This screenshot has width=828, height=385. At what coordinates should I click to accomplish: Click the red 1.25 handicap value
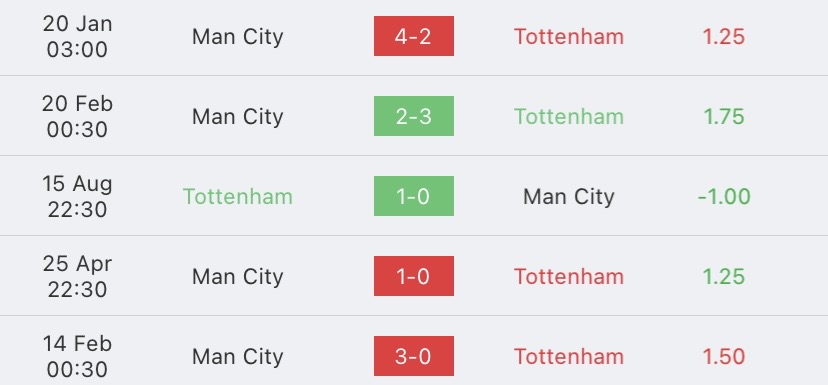tap(723, 36)
